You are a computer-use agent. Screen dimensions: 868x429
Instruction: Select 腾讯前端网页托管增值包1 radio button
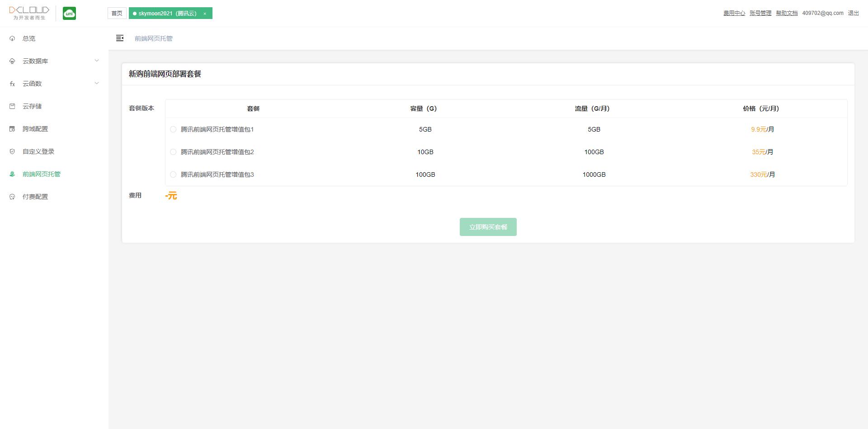click(173, 129)
